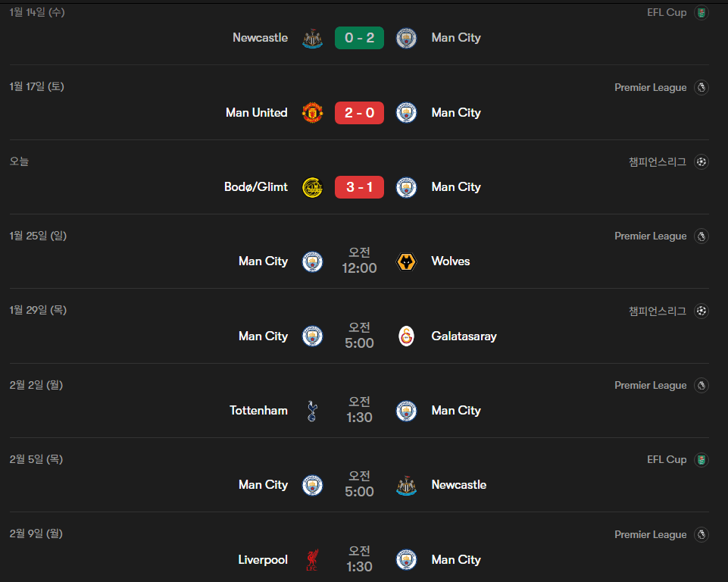Image resolution: width=728 pixels, height=582 pixels.
Task: Click the Bodø/Glimt yellow club crest
Action: pos(312,187)
